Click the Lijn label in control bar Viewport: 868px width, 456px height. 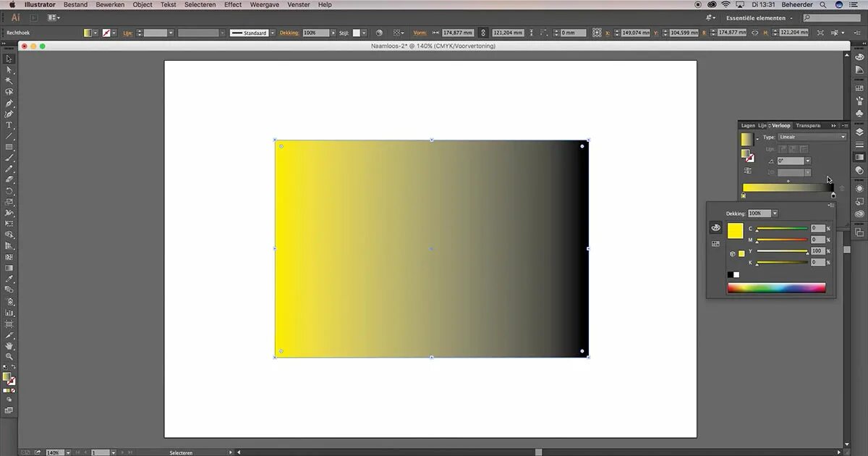pyautogui.click(x=128, y=33)
